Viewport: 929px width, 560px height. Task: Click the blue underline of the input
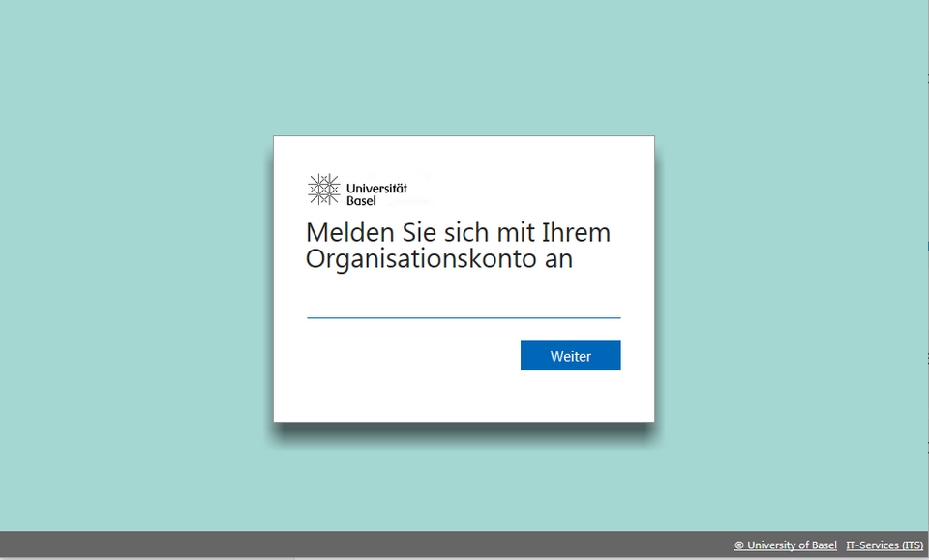(x=464, y=317)
